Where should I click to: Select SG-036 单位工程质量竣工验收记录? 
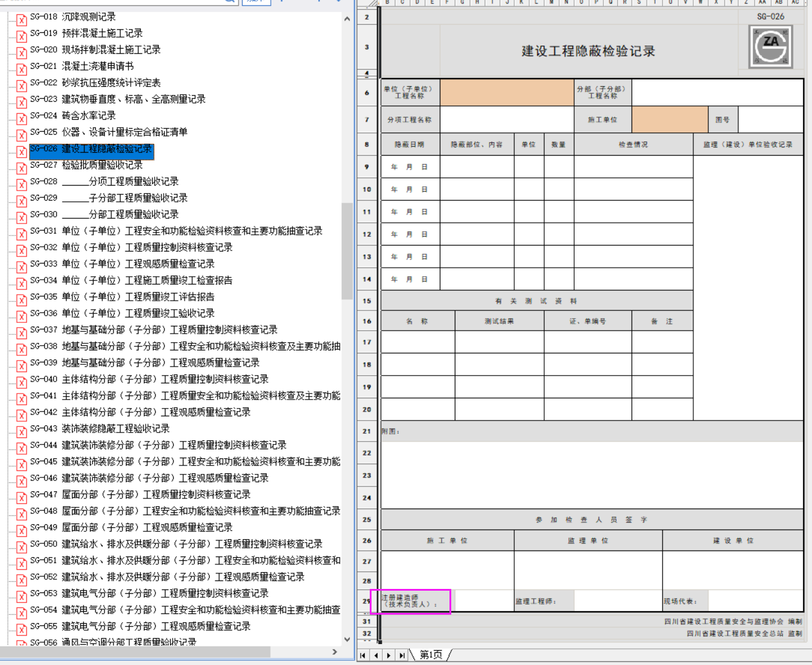(138, 313)
